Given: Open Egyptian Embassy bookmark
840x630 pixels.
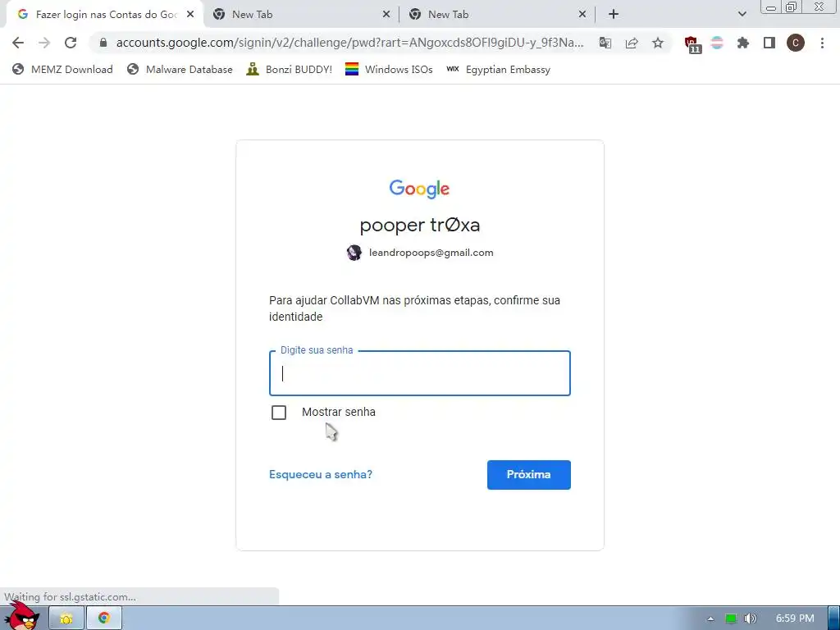Looking at the screenshot, I should click(498, 70).
